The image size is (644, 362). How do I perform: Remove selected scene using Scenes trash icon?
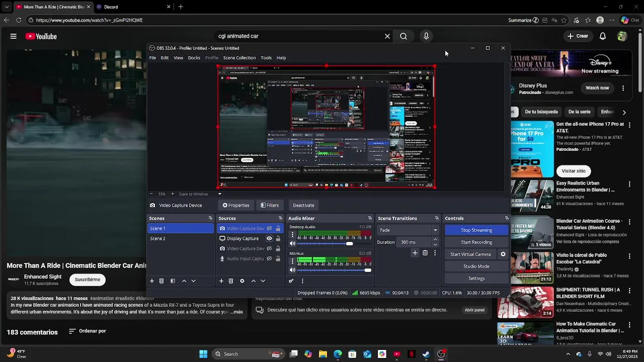coord(162,281)
